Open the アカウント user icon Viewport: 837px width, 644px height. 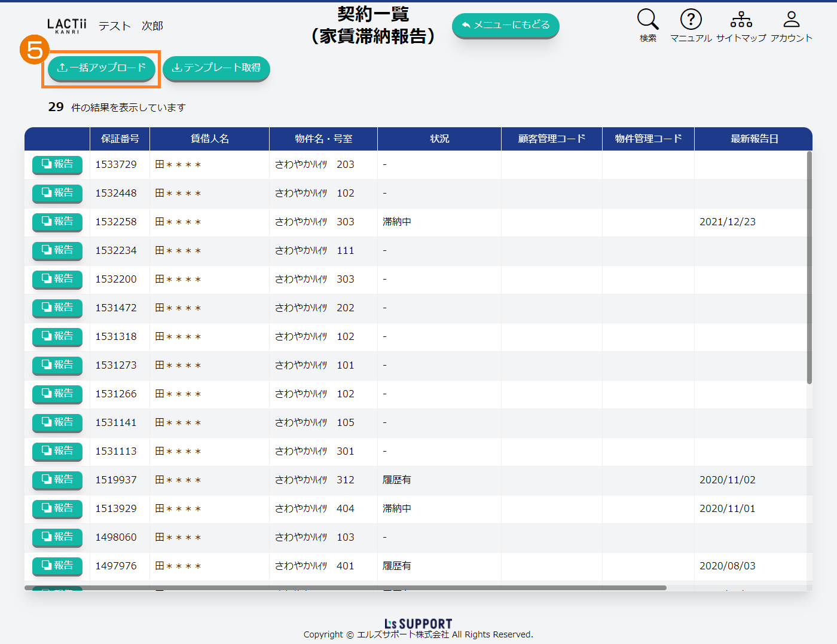[x=791, y=20]
